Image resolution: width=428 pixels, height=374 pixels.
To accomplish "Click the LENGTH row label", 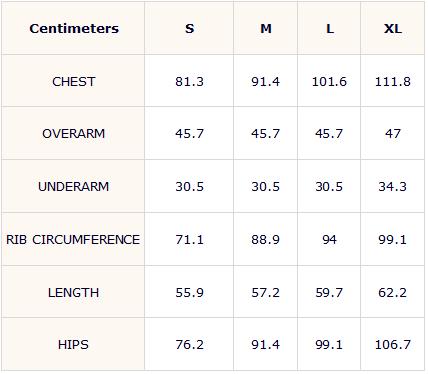I will [74, 293].
